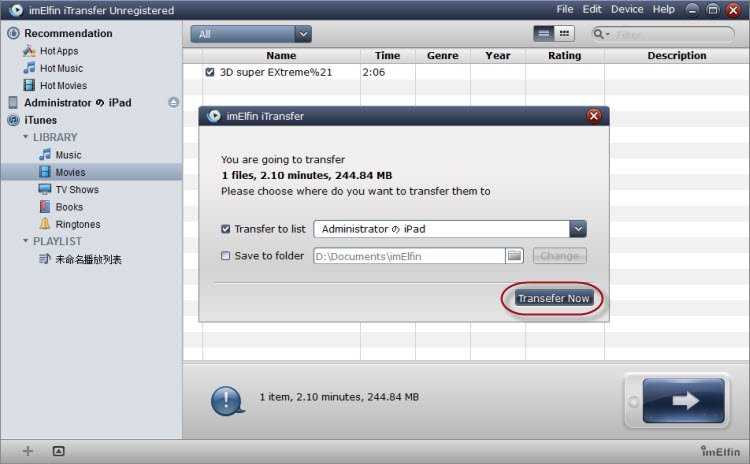Open the Administrator iPad destination dropdown
This screenshot has width=750, height=464.
tap(578, 229)
